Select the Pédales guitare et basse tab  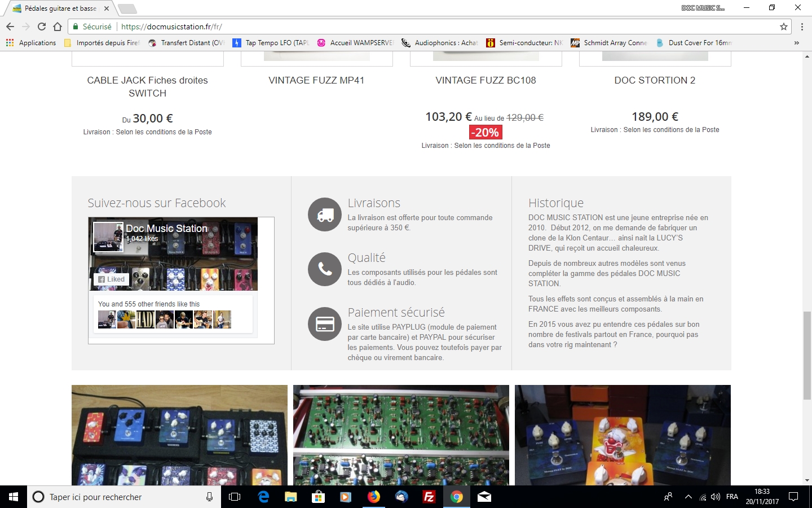[60, 8]
